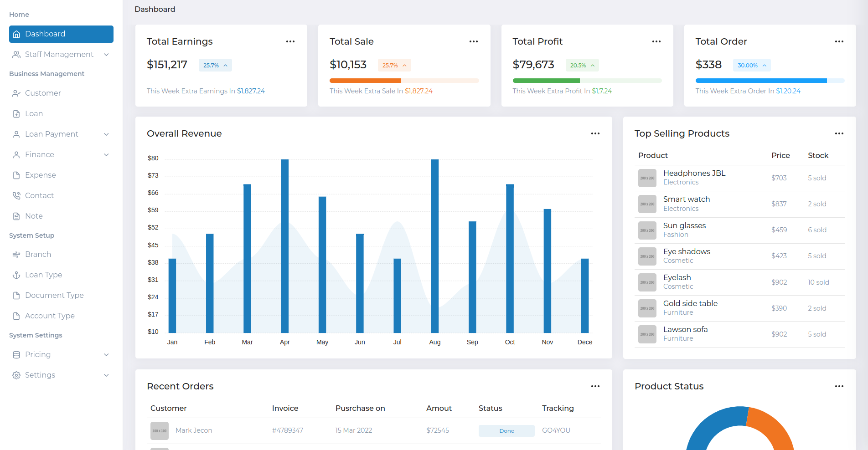Click the Loan Type anchor icon
The image size is (868, 450).
click(x=16, y=275)
